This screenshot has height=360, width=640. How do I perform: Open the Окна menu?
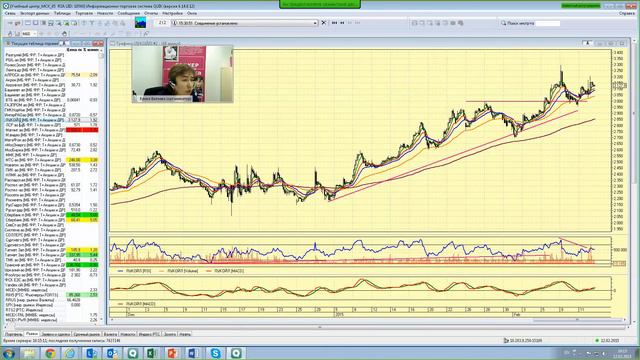pos(192,13)
